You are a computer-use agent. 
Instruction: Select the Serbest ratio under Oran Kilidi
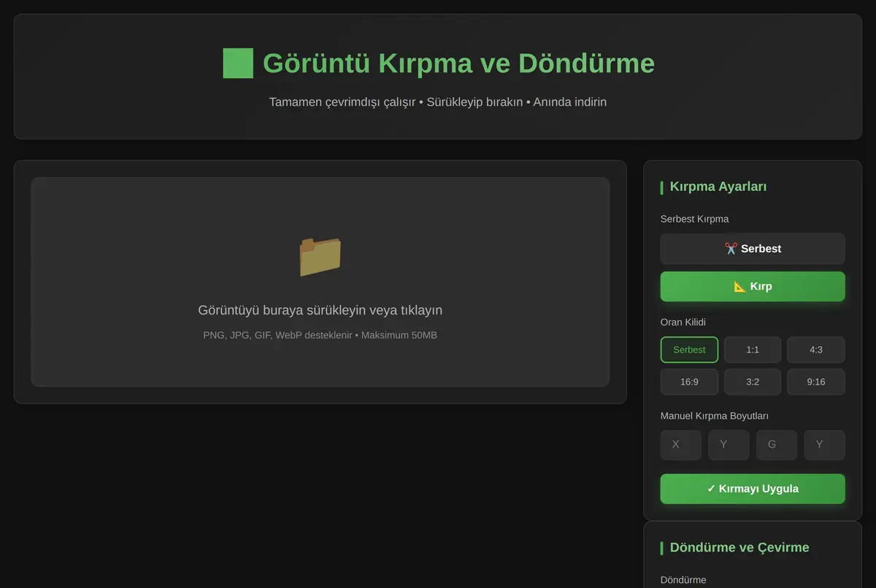click(x=689, y=349)
